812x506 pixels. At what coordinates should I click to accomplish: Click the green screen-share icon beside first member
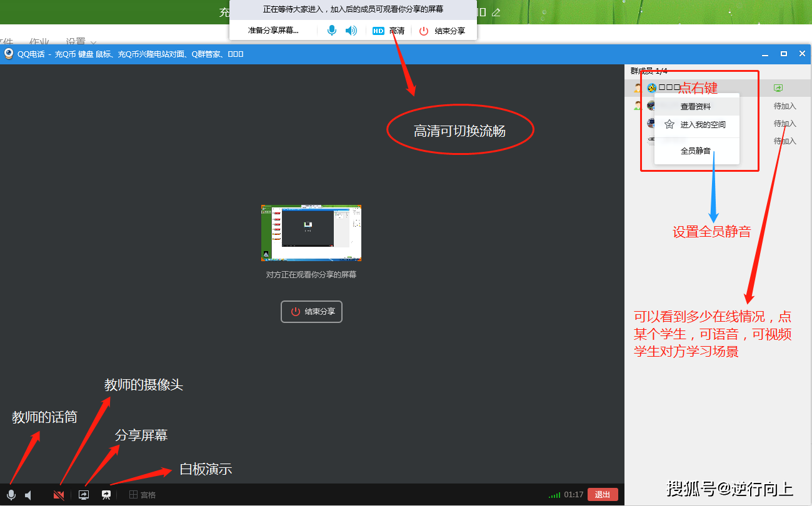(778, 88)
